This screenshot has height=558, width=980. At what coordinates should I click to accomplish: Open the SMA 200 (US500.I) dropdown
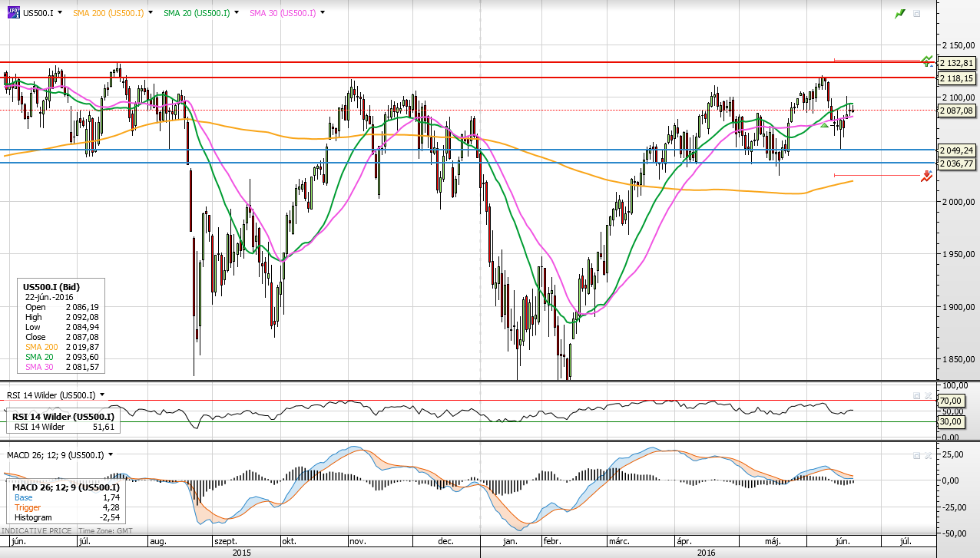pyautogui.click(x=151, y=13)
